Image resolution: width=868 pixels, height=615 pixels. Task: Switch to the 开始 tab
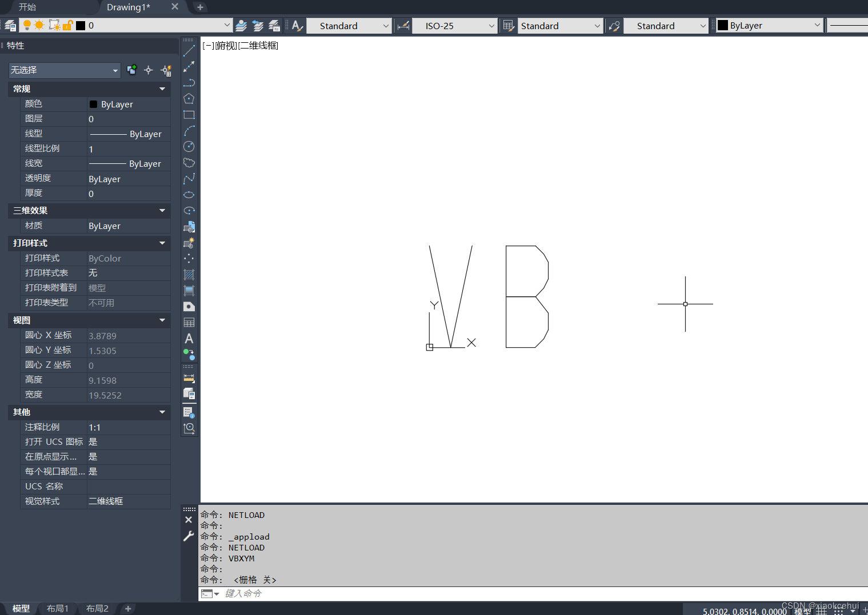click(x=27, y=7)
